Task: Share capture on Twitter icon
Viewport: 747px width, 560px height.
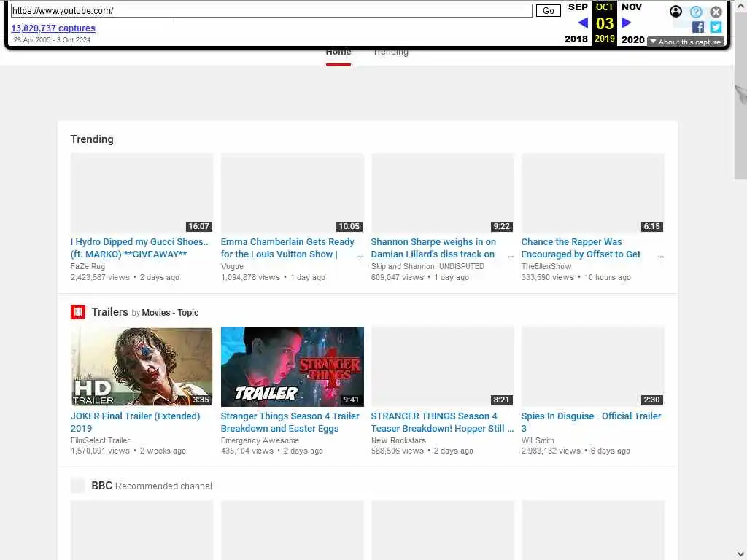Action: tap(716, 27)
